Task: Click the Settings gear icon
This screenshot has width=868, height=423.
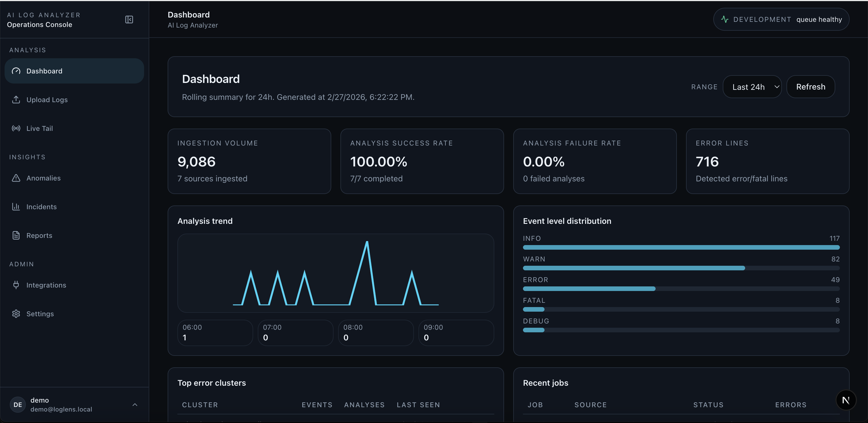Action: click(x=16, y=314)
